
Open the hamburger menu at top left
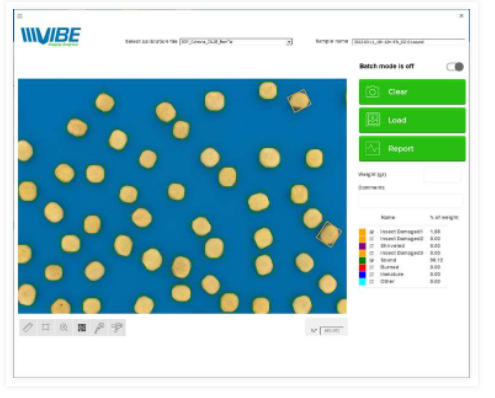(20, 16)
